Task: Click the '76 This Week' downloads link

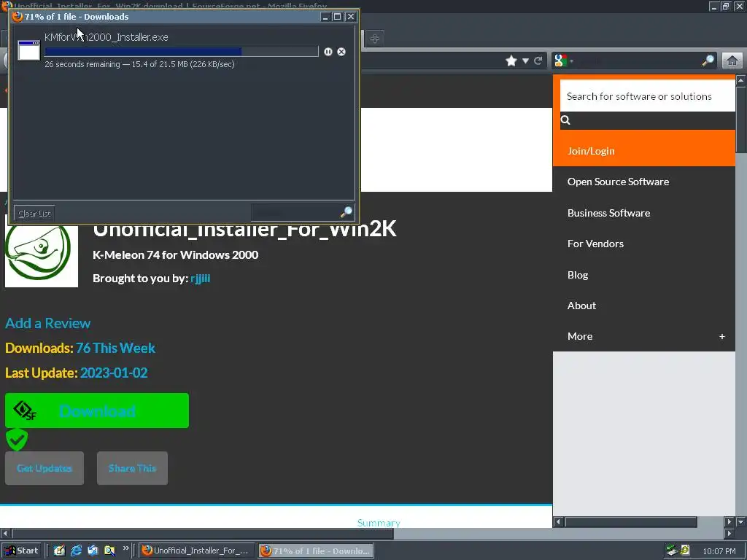Action: point(115,348)
